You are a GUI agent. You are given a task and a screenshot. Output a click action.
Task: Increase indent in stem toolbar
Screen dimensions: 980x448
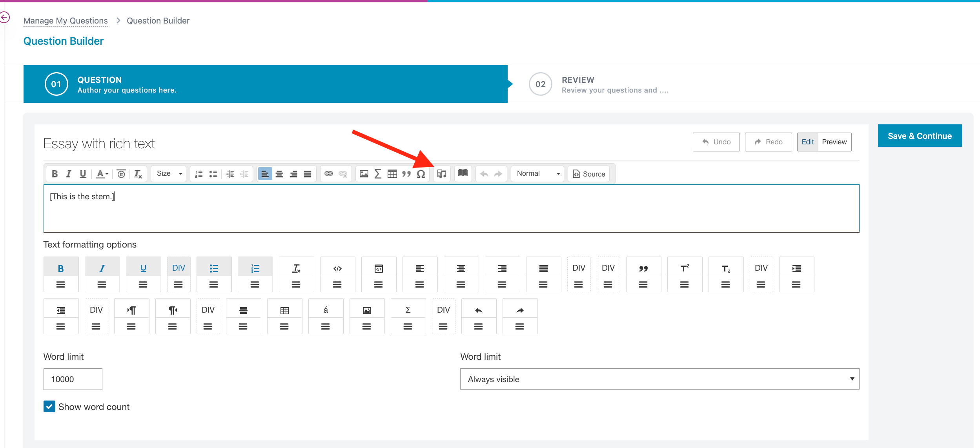click(230, 174)
